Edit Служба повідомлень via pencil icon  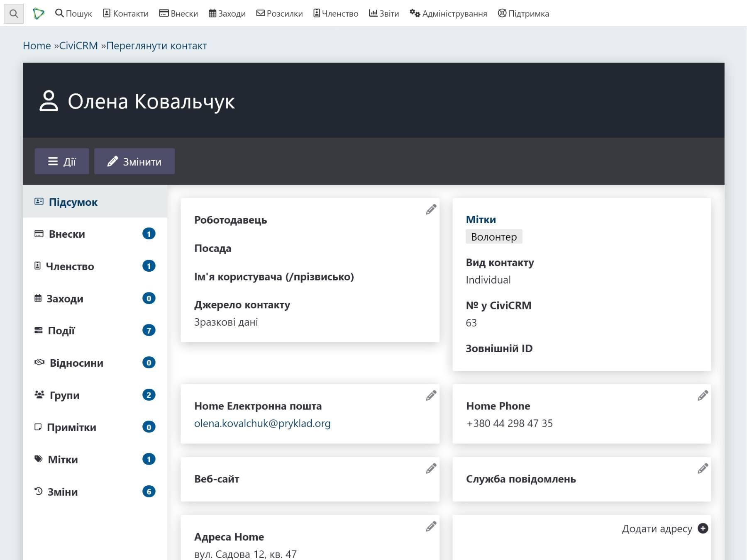click(x=703, y=469)
